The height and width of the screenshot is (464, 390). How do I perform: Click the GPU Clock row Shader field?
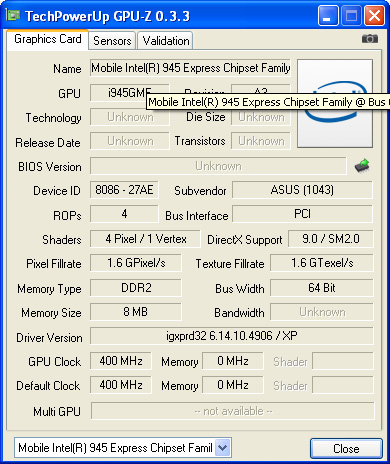(x=343, y=361)
